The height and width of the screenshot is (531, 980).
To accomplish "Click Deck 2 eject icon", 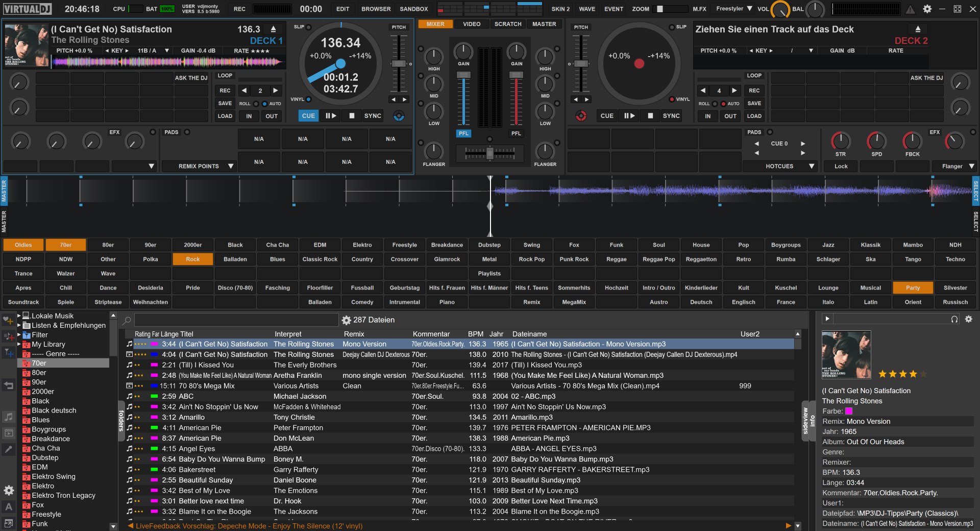I will pyautogui.click(x=918, y=29).
